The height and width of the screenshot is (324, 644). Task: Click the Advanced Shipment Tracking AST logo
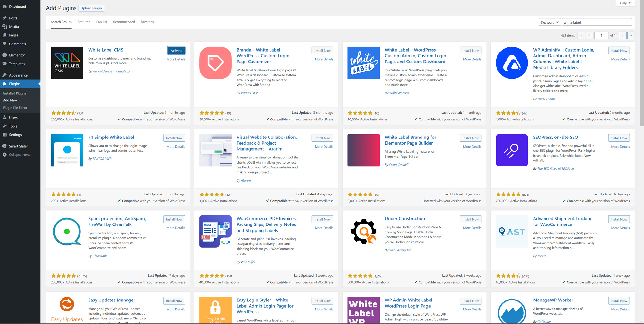click(512, 232)
